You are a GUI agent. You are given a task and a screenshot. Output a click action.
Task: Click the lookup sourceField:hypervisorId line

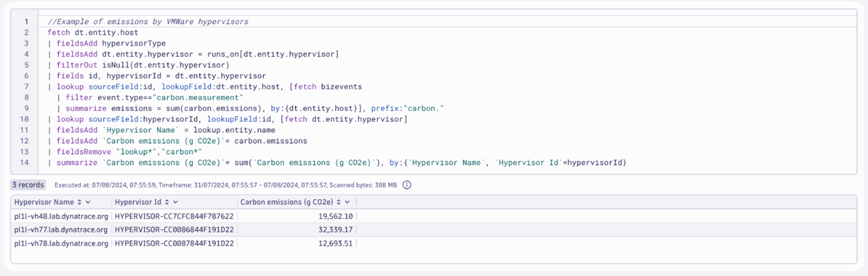227,119
